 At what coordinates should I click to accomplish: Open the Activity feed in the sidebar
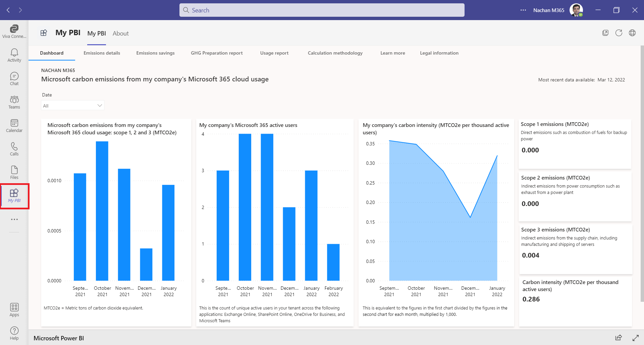coord(14,55)
